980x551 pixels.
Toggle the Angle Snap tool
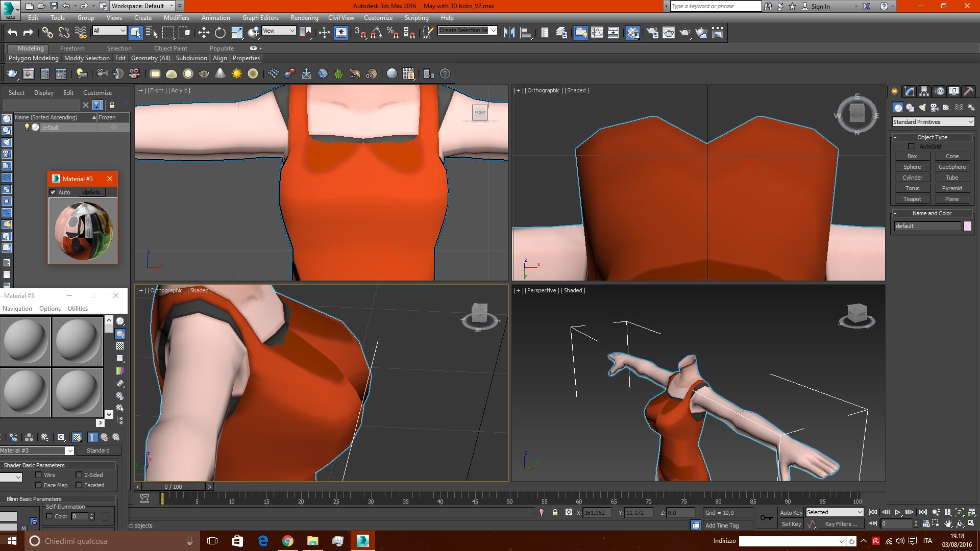[x=377, y=33]
